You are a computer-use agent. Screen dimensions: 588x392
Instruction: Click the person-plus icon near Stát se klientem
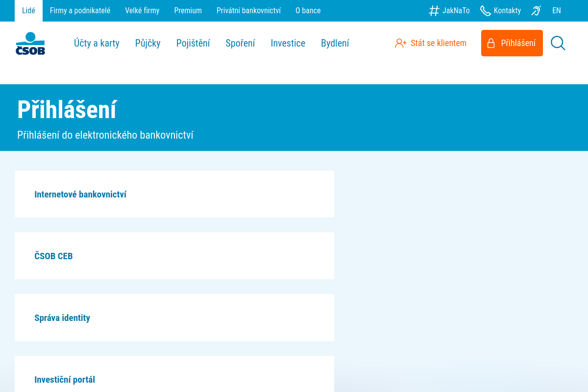pos(401,43)
